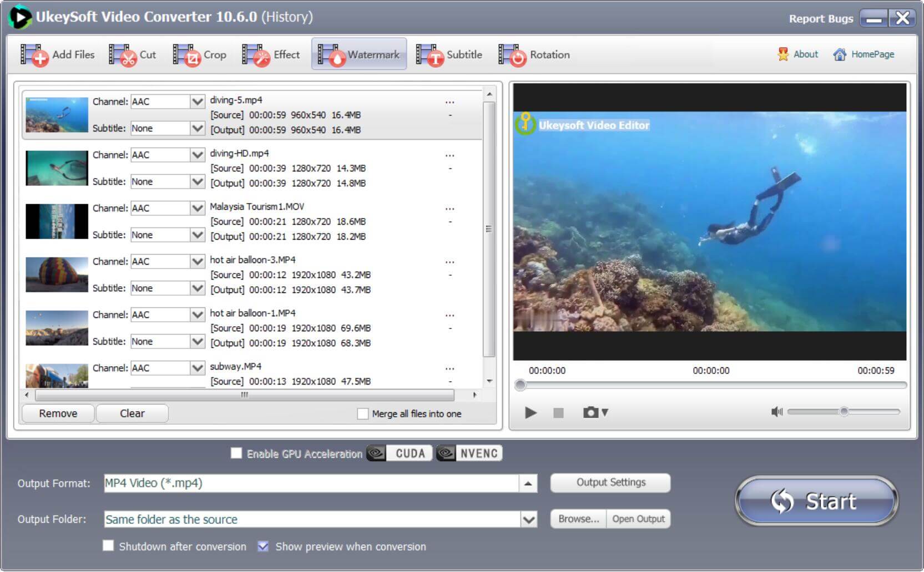The height and width of the screenshot is (572, 924).
Task: Open the more options dots for hot air balloon-3.MP4
Action: [x=450, y=262]
